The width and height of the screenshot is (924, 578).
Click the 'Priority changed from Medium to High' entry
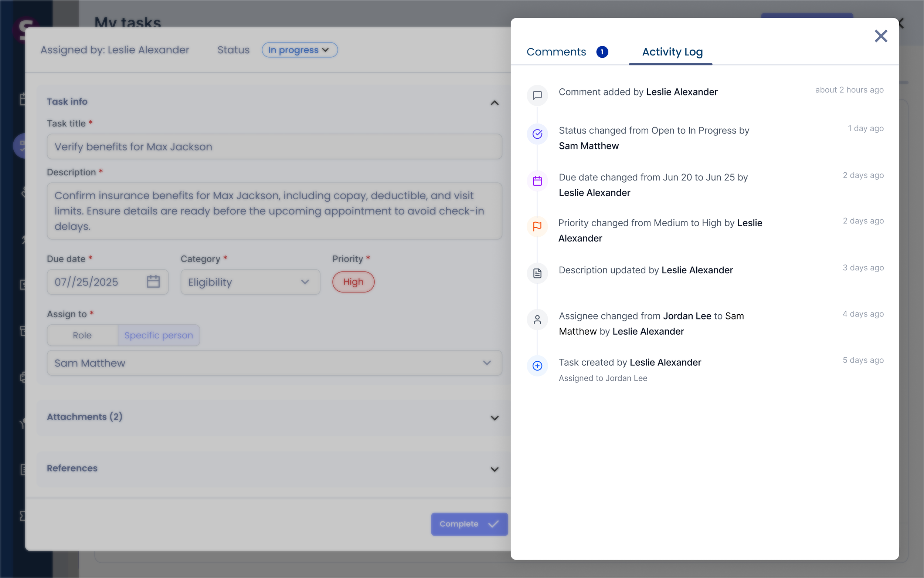click(x=660, y=230)
